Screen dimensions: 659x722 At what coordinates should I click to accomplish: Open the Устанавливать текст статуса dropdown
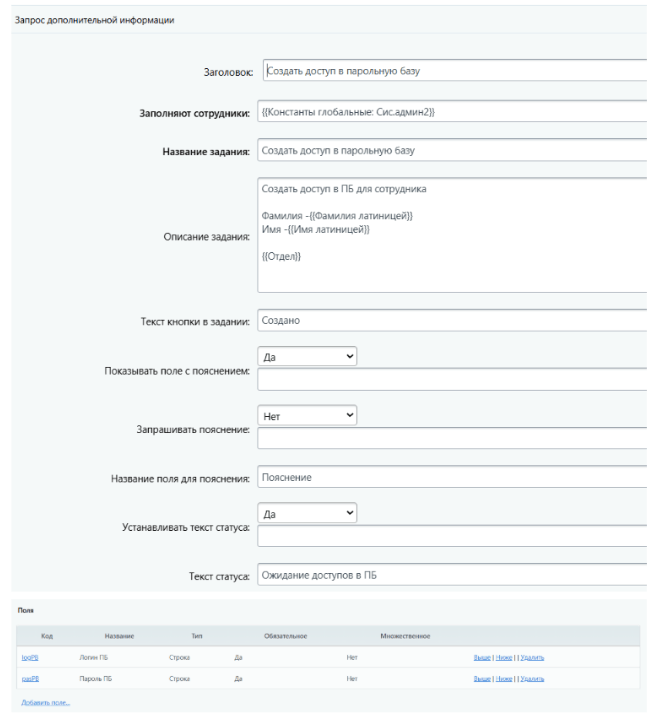(x=307, y=512)
